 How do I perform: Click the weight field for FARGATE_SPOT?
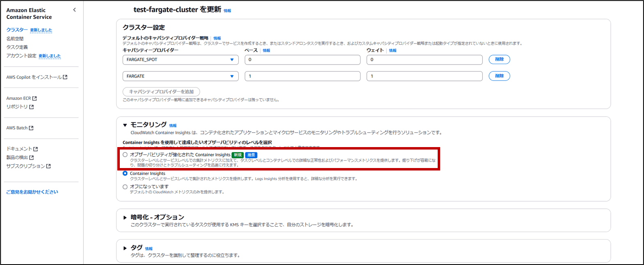pyautogui.click(x=425, y=60)
